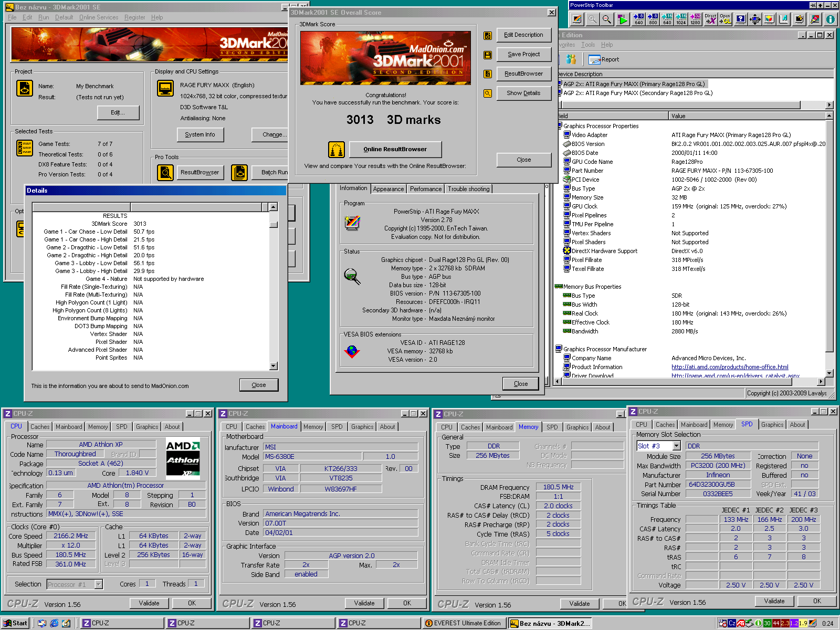The width and height of the screenshot is (840, 630).
Task: Open About tab in CPU-Z Memory window
Action: coord(603,427)
